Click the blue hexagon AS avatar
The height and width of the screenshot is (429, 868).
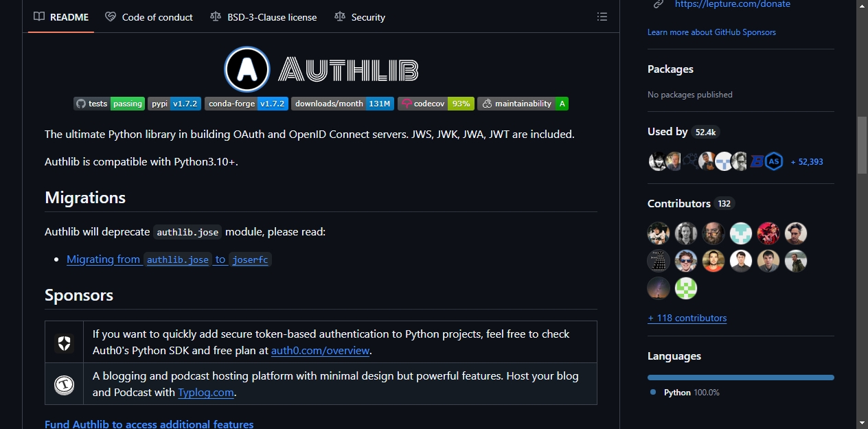coord(775,161)
